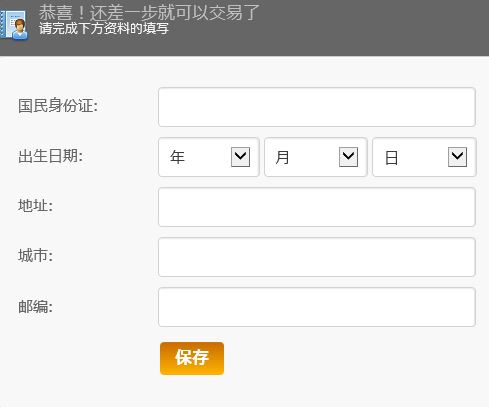
Task: Click the 保存 save button
Action: [x=192, y=358]
